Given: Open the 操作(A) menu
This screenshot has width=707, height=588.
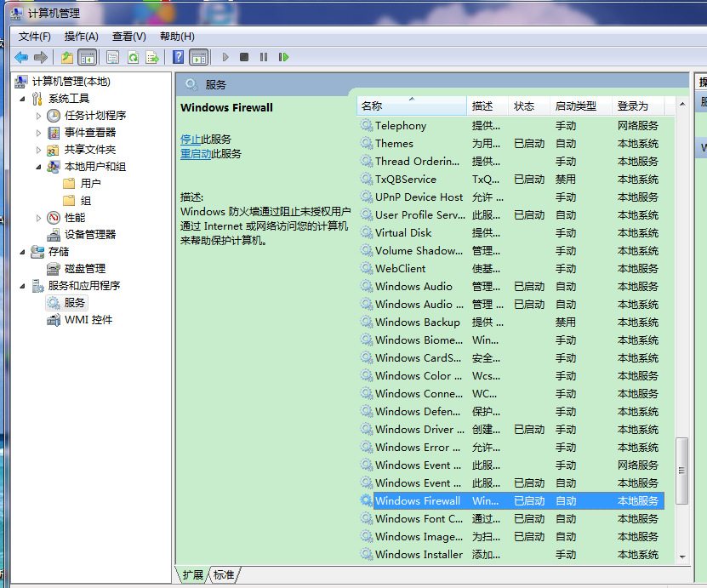Looking at the screenshot, I should (81, 37).
